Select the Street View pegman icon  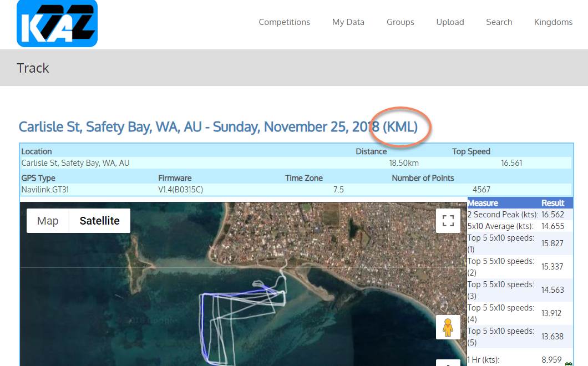click(448, 327)
